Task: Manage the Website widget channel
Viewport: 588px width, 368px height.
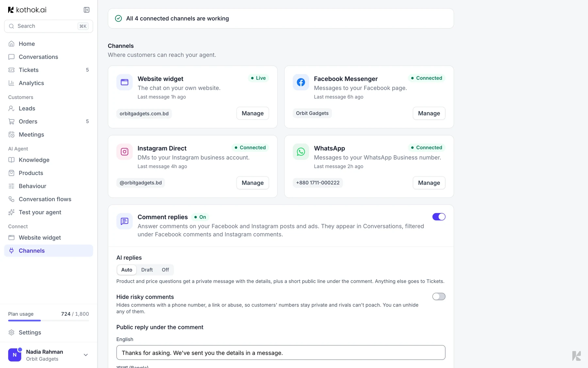Action: pyautogui.click(x=253, y=114)
